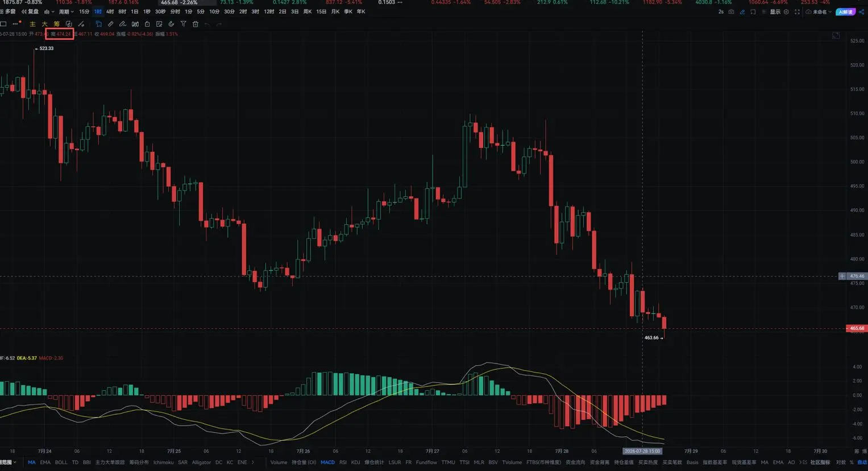Click the red 465.68 current price label
The height and width of the screenshot is (471, 868).
coord(857,328)
